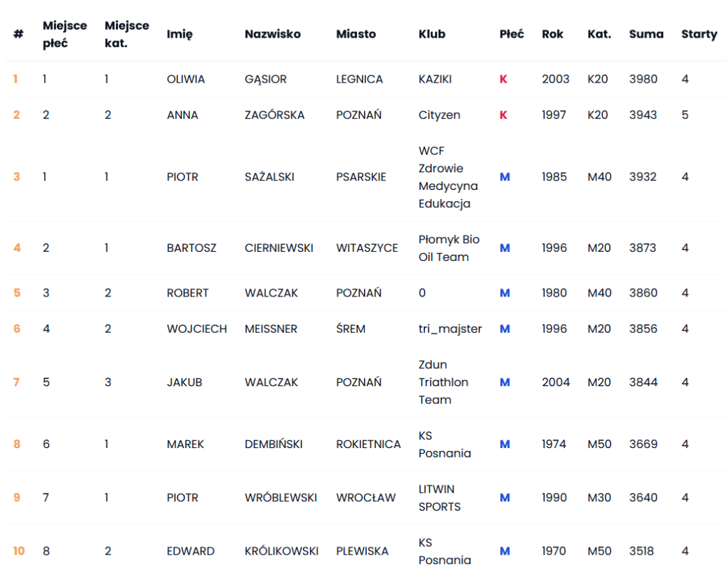Select the Płomyk Bio Oil Team cell
This screenshot has height=574, width=728.
(449, 248)
